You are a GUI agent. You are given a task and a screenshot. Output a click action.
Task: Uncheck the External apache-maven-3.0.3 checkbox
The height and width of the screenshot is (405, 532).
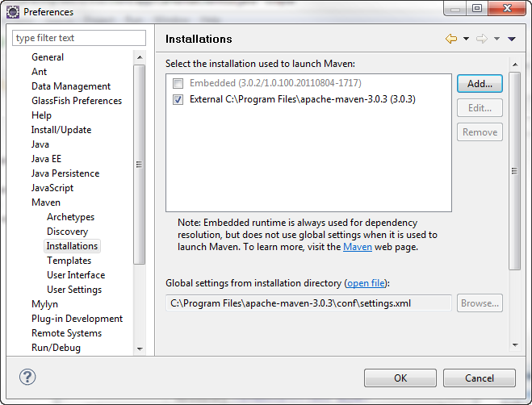pyautogui.click(x=178, y=99)
